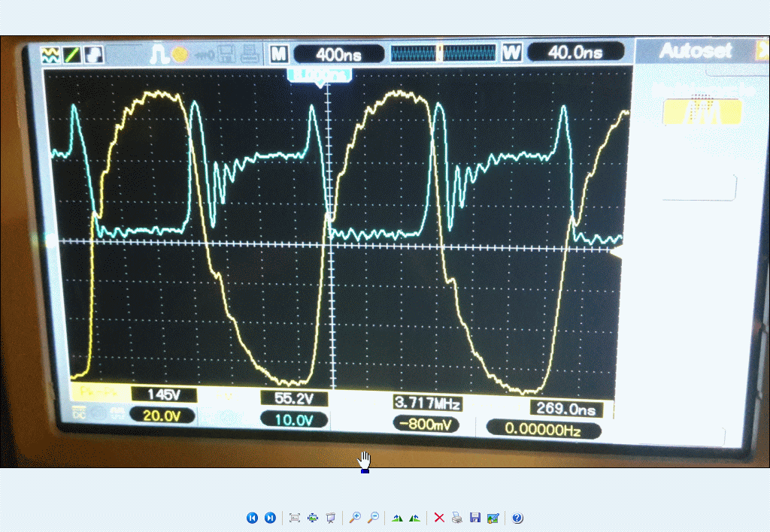Open the image for editing
Viewport: 770px width, 532px height.
(493, 518)
